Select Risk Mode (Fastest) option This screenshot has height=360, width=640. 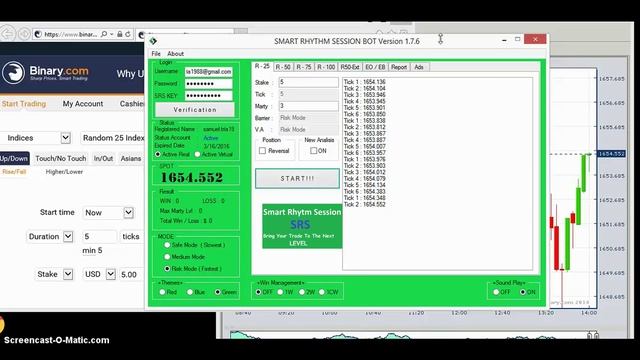[x=167, y=269]
